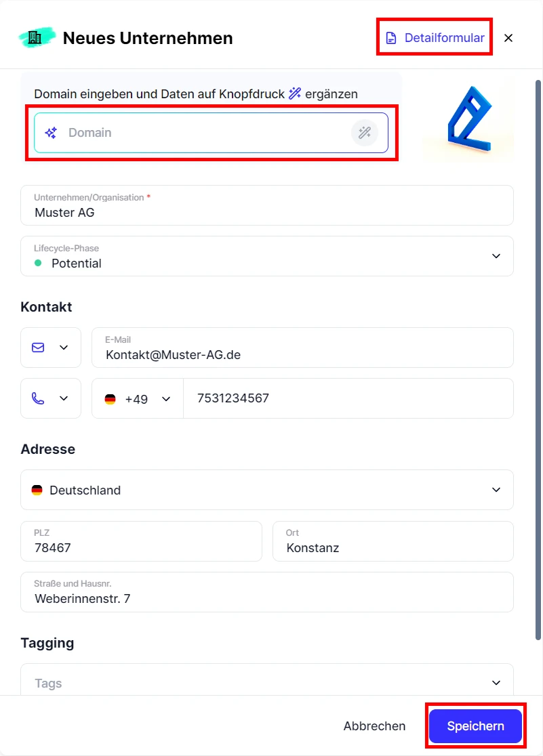
Task: Click Abbrechen to cancel
Action: [x=374, y=726]
